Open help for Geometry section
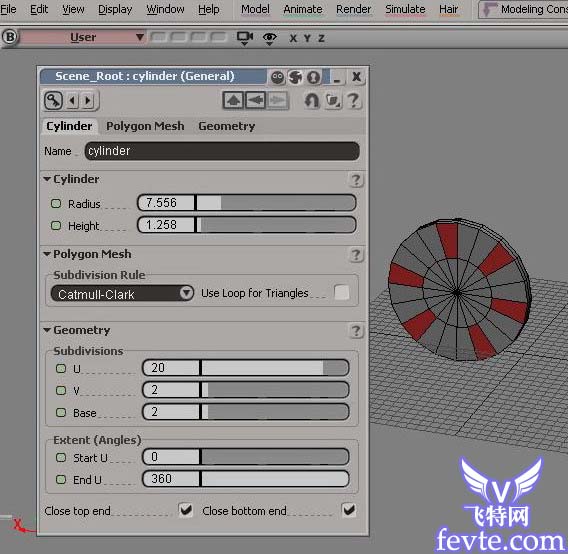The image size is (568, 554). click(x=356, y=331)
